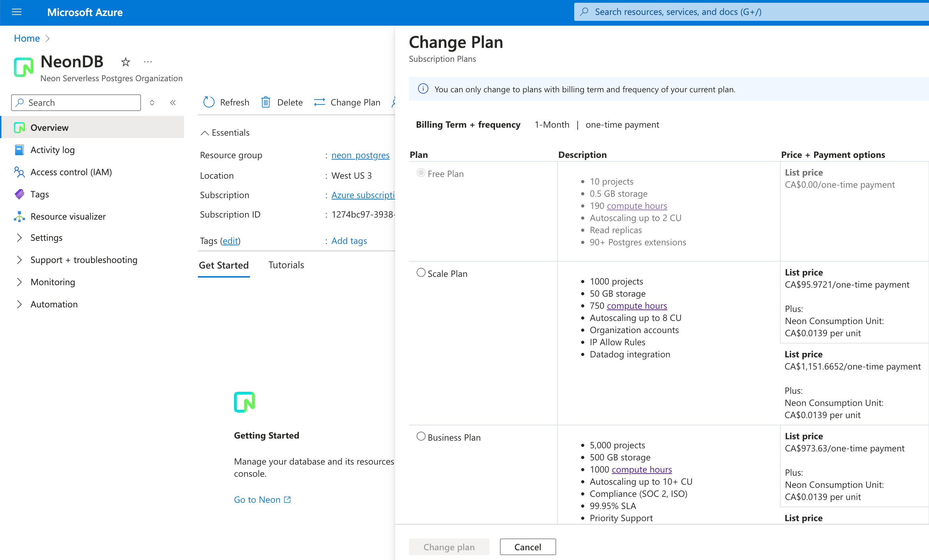Collapse the Essentials section
This screenshot has height=560, width=929.
[205, 133]
